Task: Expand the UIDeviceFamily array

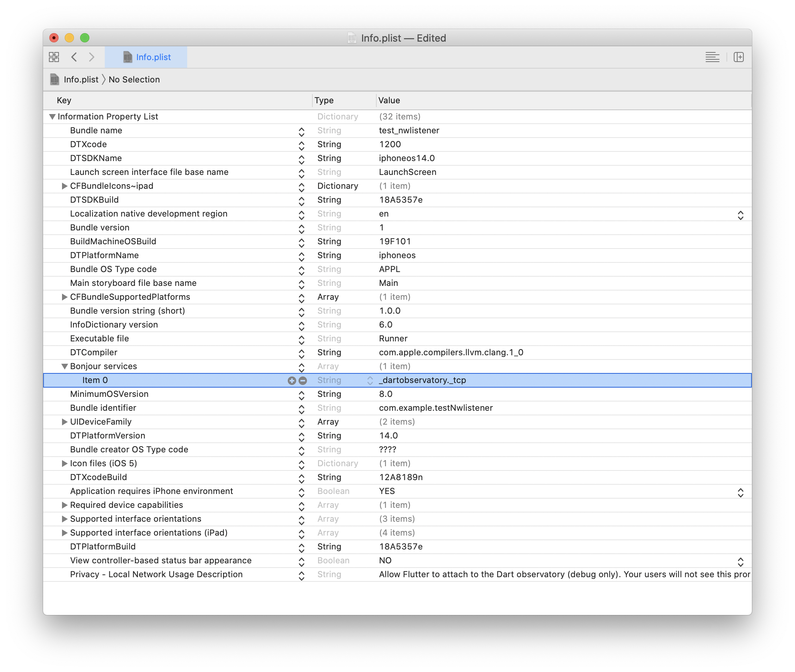Action: [64, 422]
